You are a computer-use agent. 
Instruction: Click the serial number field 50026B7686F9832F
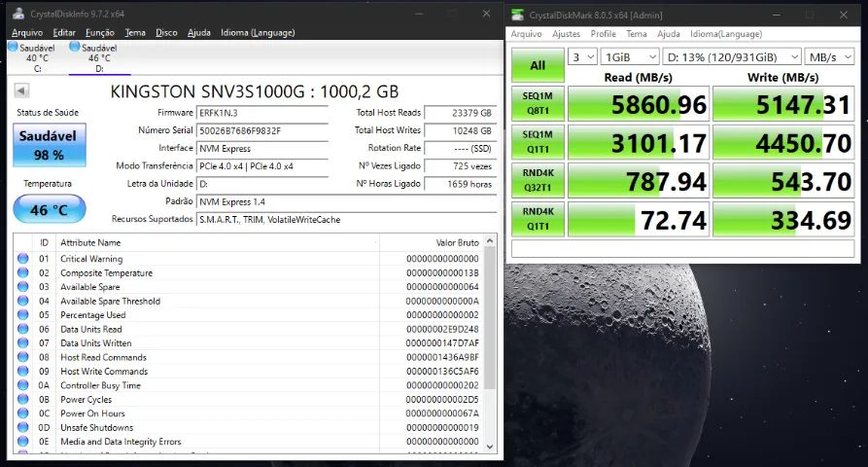click(x=262, y=130)
